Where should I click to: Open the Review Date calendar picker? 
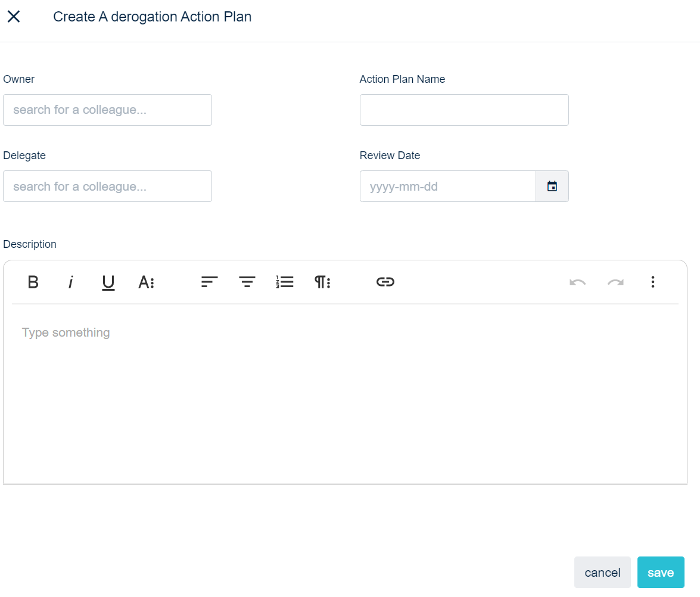click(552, 186)
